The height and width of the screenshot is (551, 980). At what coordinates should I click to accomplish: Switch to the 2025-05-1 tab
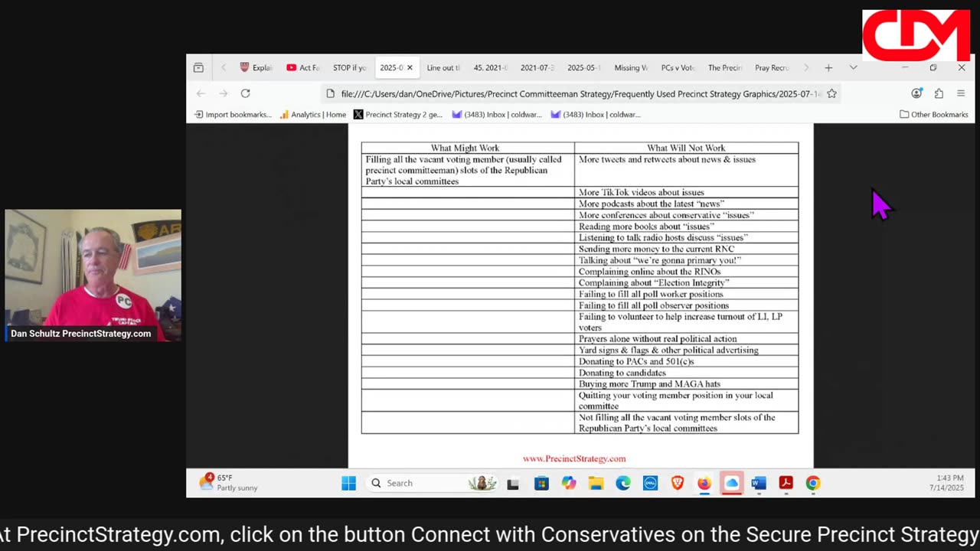point(583,67)
